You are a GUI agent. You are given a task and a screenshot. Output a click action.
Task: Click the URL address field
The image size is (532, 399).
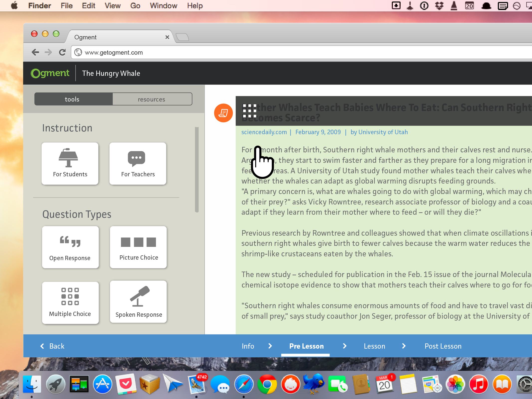click(x=301, y=52)
